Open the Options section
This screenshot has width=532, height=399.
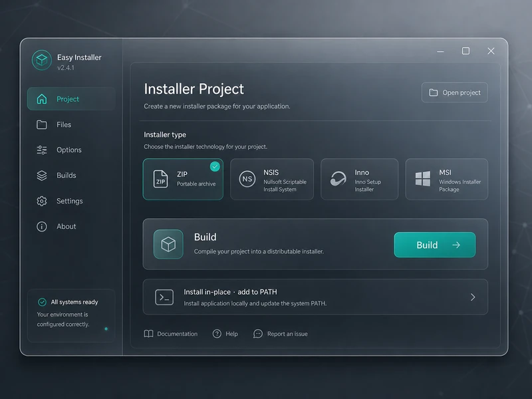pos(71,150)
